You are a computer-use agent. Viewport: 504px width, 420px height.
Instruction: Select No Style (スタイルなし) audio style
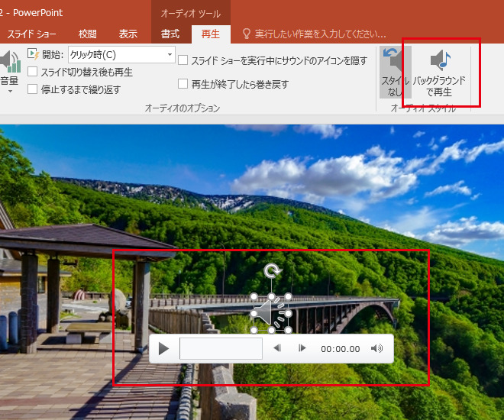396,72
